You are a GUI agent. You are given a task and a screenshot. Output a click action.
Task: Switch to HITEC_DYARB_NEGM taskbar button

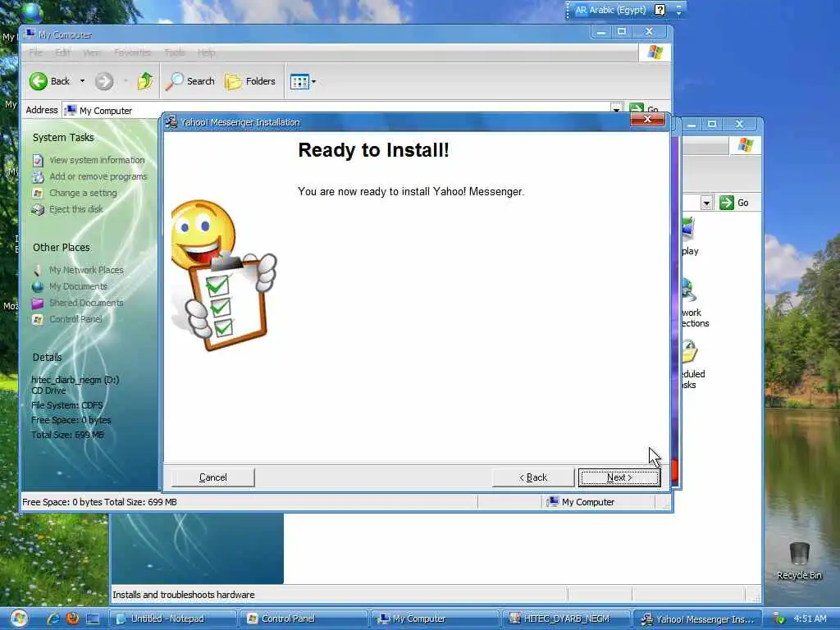[x=566, y=619]
